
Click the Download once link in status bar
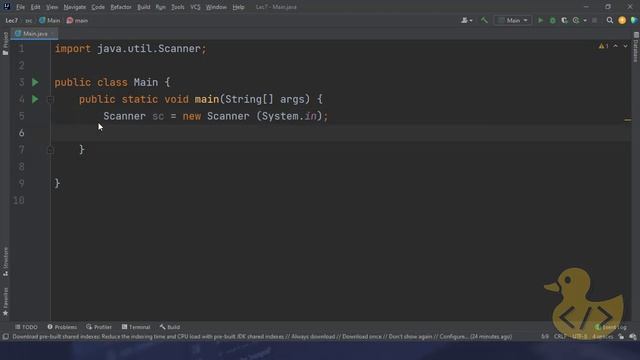click(x=362, y=337)
